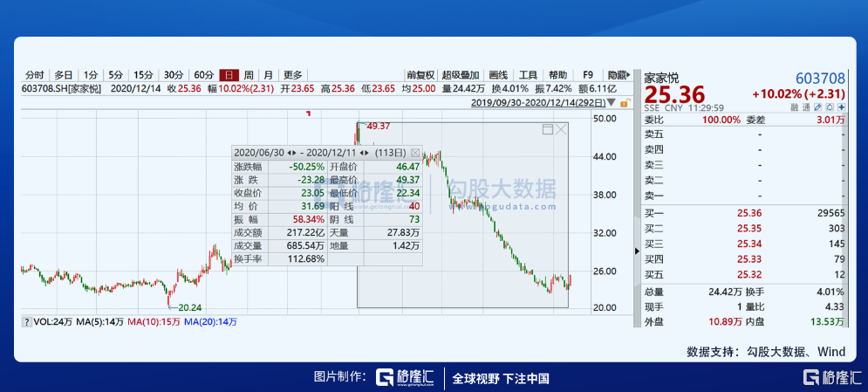Screen dimensions: 868x392
Task: Click the 买一 price 25.36
Action: (748, 213)
